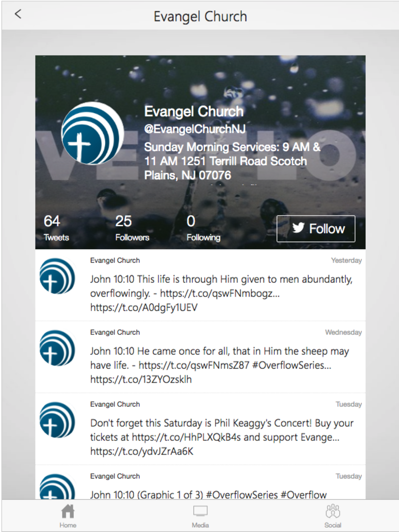Tap the avatar beside Phil Keaggy tweet

click(57, 420)
